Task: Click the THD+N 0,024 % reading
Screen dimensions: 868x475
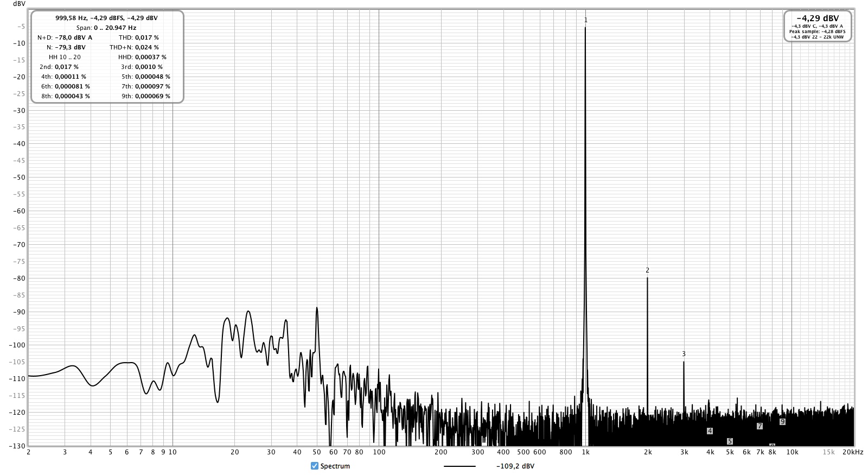Action: coord(147,47)
